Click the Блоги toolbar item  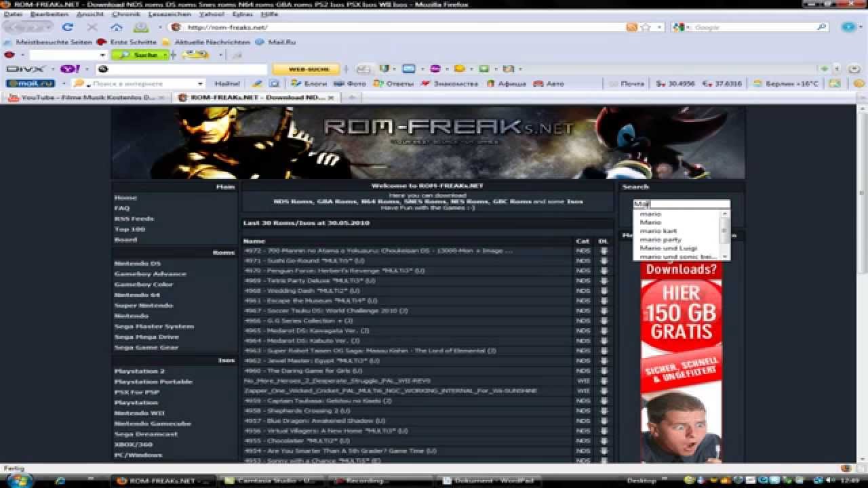[309, 83]
